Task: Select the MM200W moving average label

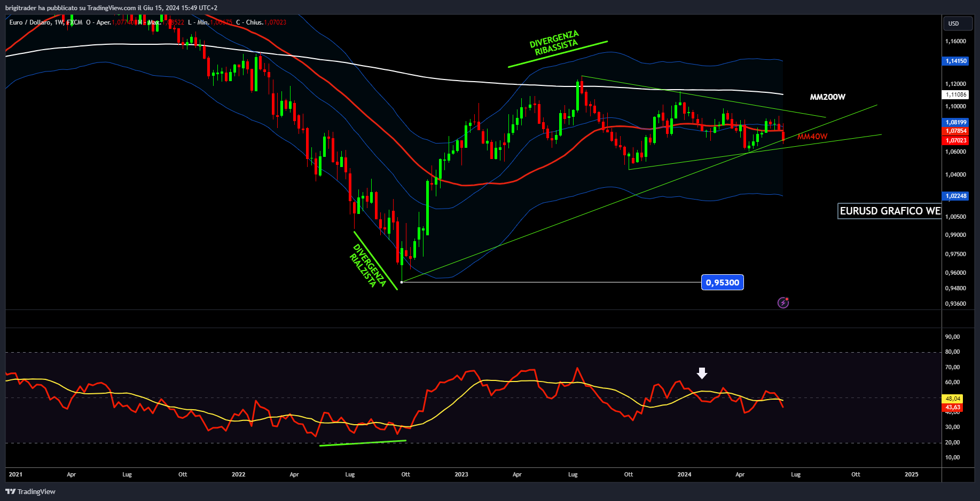Action: coord(827,97)
